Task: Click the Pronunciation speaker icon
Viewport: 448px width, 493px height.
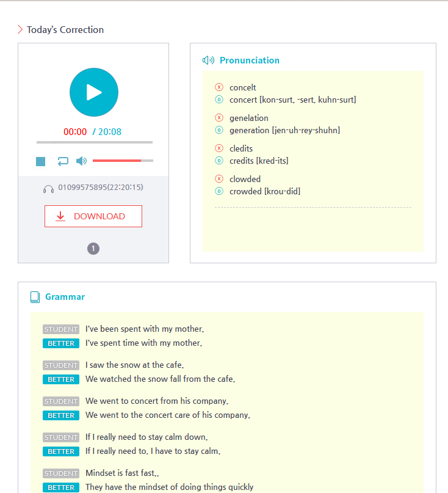Action: 208,60
